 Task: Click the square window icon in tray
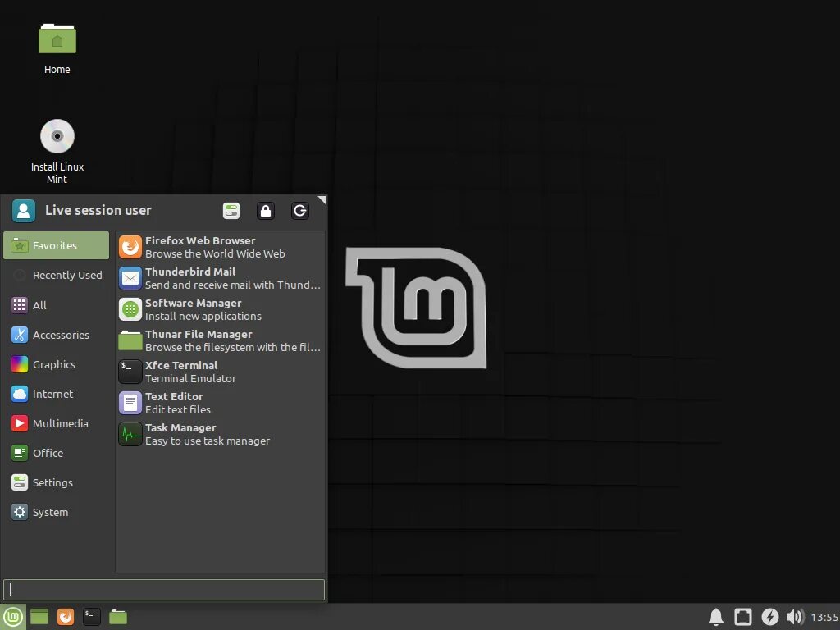(743, 617)
